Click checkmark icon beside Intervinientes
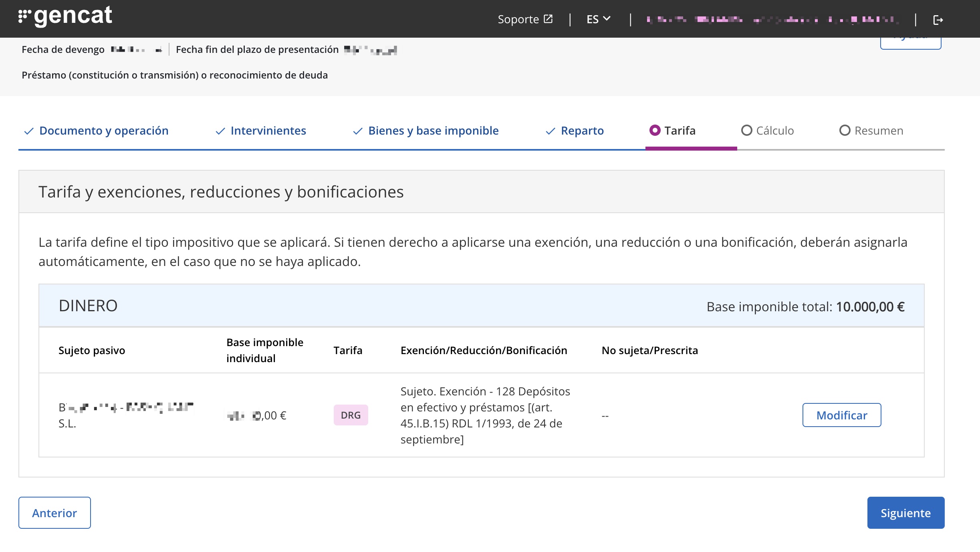This screenshot has height=552, width=980. tap(220, 131)
